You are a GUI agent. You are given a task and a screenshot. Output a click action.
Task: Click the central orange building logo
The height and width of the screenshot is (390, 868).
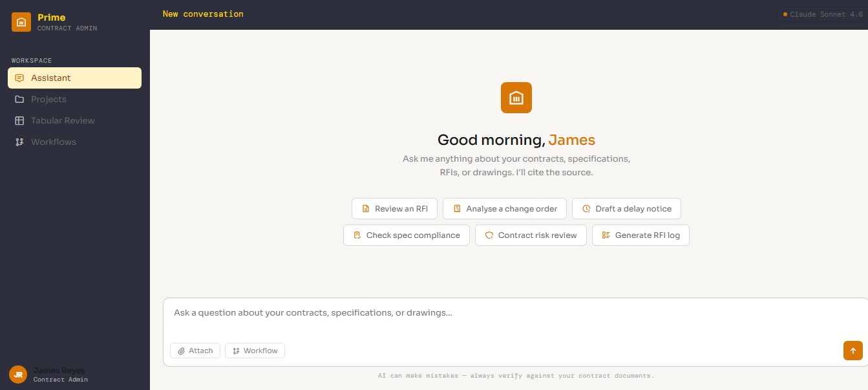click(x=516, y=98)
